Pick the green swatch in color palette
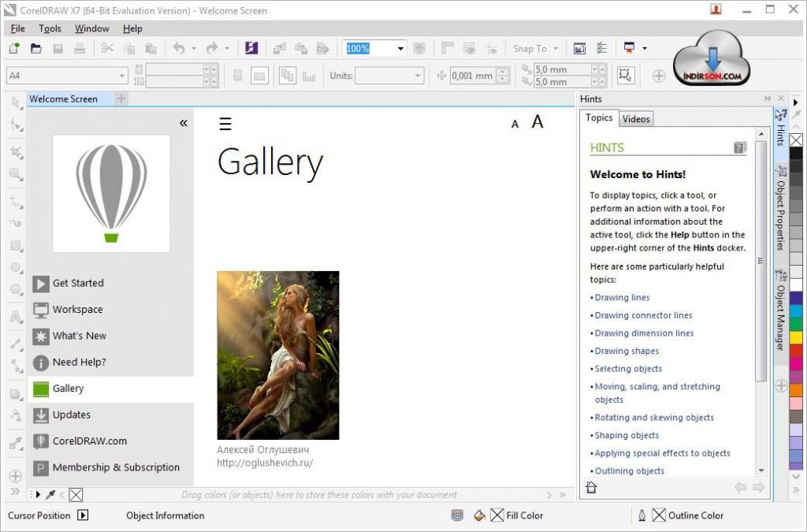807x532 pixels. point(796,325)
